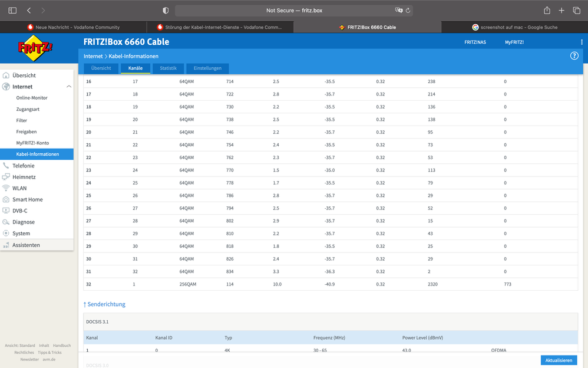588x368 pixels.
Task: Click frequency 714 in channel 16 row
Action: [x=230, y=81]
